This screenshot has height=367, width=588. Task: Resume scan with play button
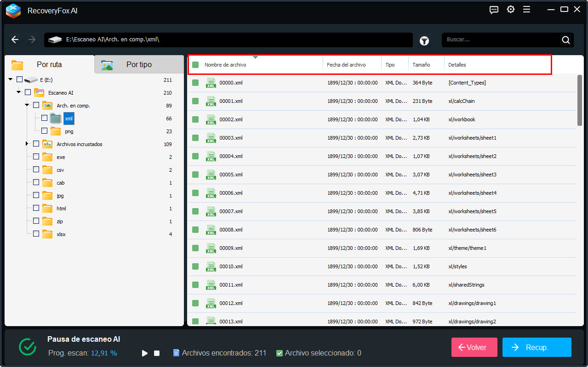[x=145, y=353]
